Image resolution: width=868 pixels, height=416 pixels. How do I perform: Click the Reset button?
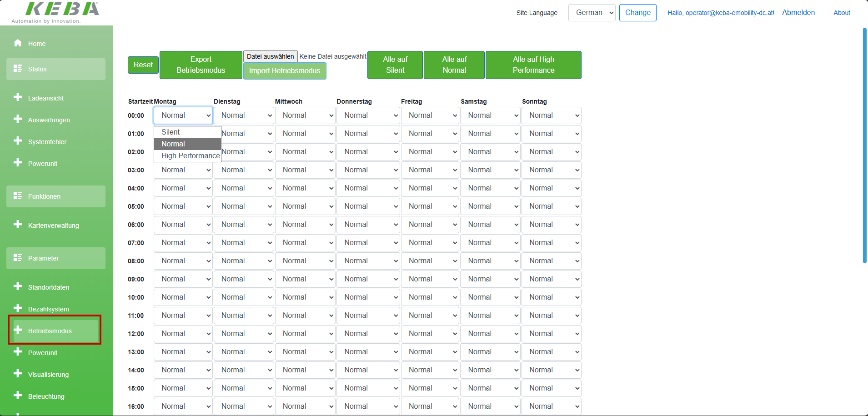point(143,65)
